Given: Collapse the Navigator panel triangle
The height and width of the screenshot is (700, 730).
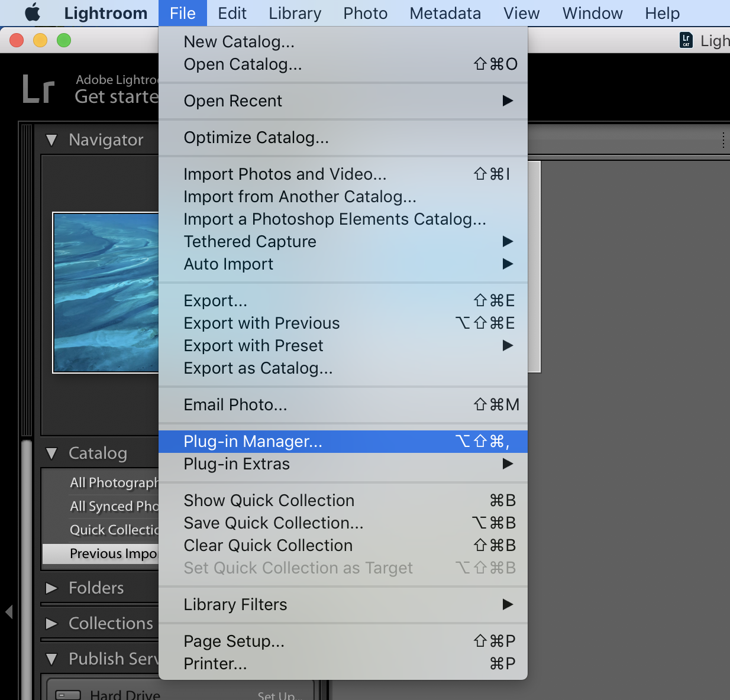Looking at the screenshot, I should click(x=52, y=140).
